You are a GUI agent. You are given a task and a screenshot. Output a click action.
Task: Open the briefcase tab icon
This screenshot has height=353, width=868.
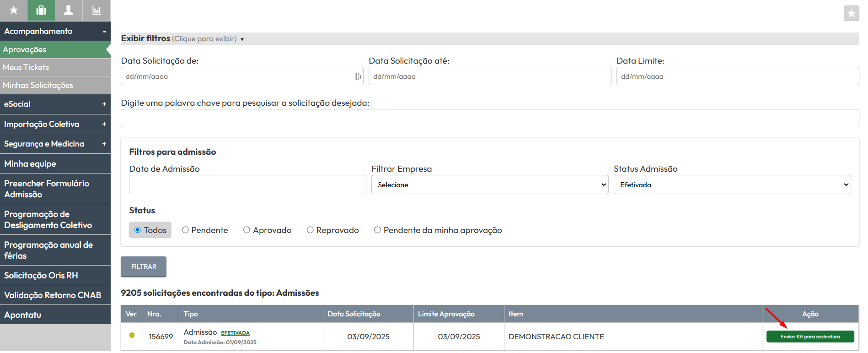tap(41, 10)
